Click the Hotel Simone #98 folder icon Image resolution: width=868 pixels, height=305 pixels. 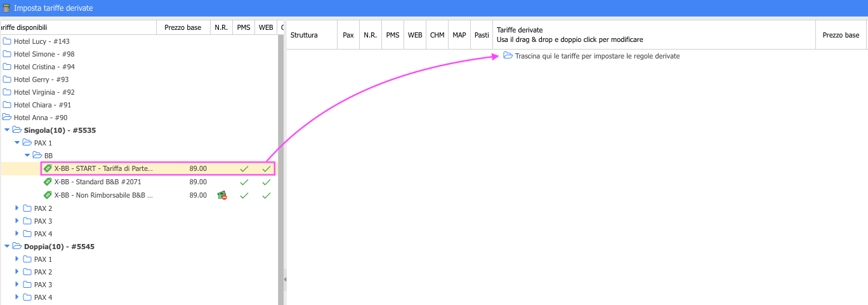tap(7, 54)
